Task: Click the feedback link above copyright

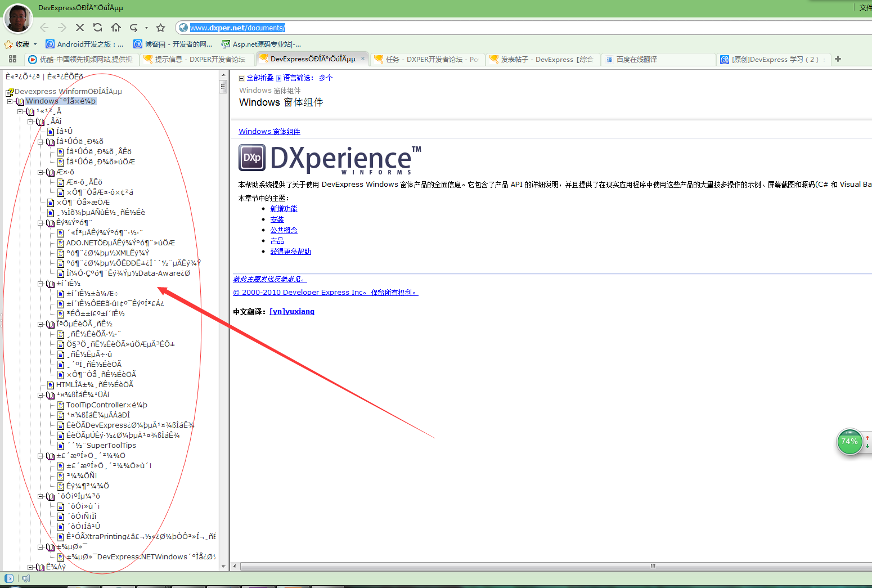Action: pos(269,279)
